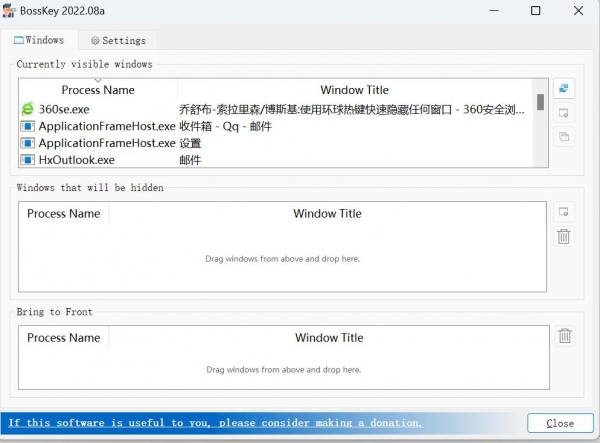The height and width of the screenshot is (443, 600).
Task: Click the stacked windows icon beside visible list
Action: pyautogui.click(x=564, y=136)
